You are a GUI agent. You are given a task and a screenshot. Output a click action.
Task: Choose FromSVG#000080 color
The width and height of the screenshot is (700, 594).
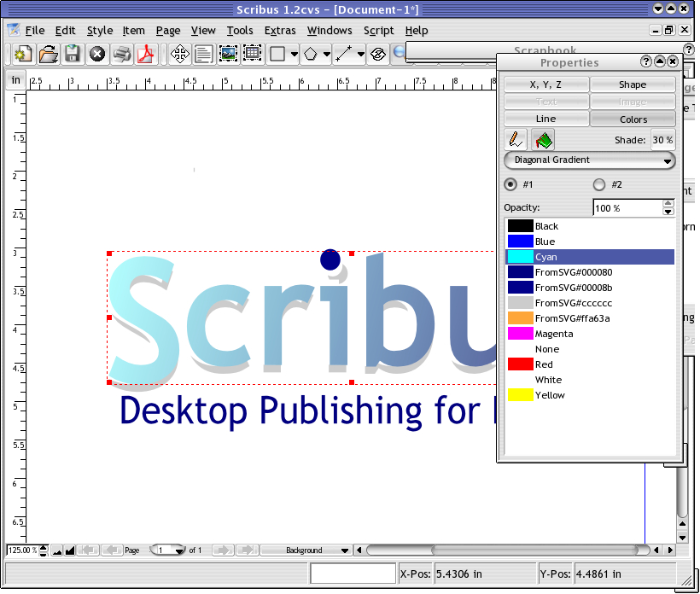coord(590,272)
